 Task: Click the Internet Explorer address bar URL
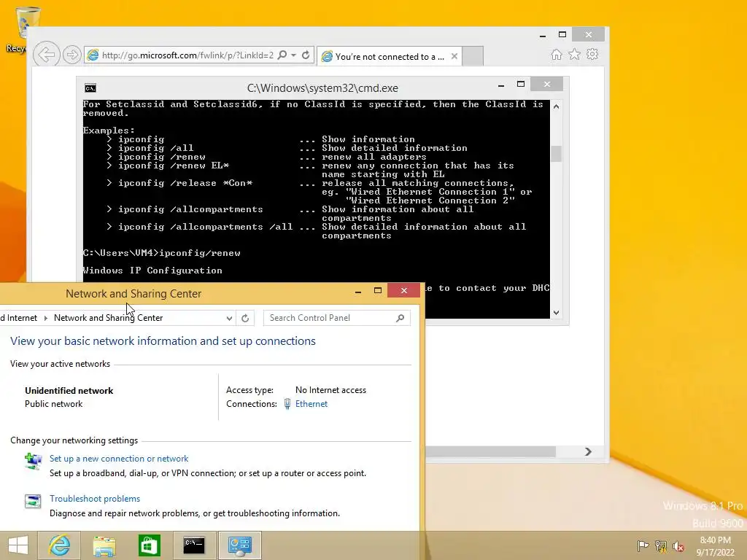tap(187, 55)
